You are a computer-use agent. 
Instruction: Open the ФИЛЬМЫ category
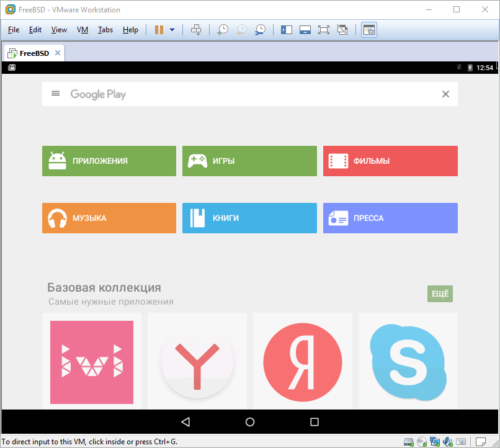coord(390,161)
